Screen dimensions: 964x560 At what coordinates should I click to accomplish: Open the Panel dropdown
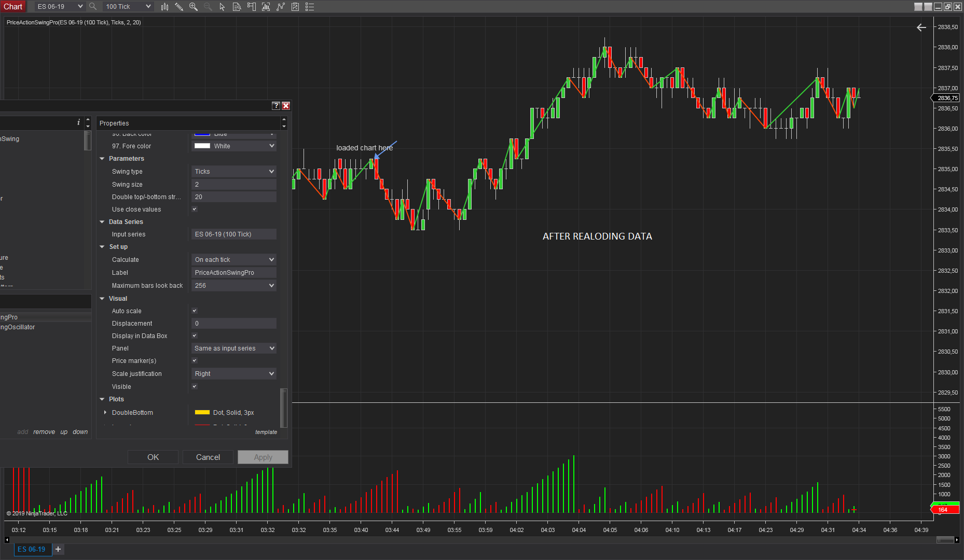pyautogui.click(x=234, y=348)
